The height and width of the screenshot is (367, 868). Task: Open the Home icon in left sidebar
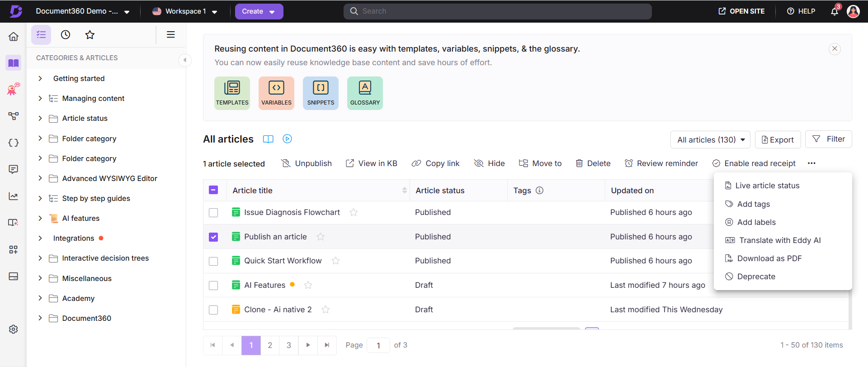(14, 36)
